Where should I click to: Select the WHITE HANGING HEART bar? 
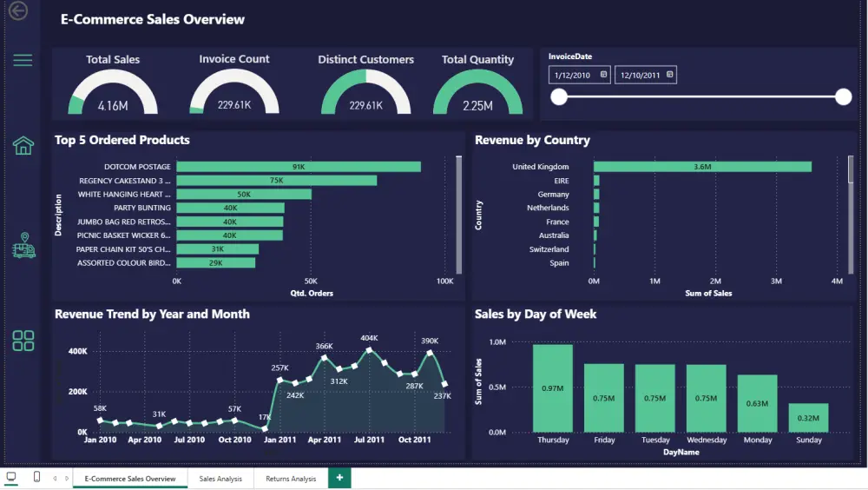(x=244, y=195)
